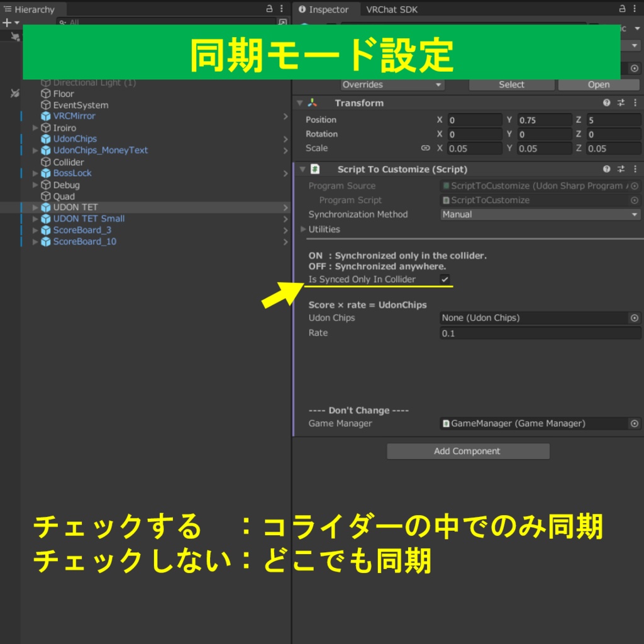Open Script To Customize more options menu

point(635,169)
